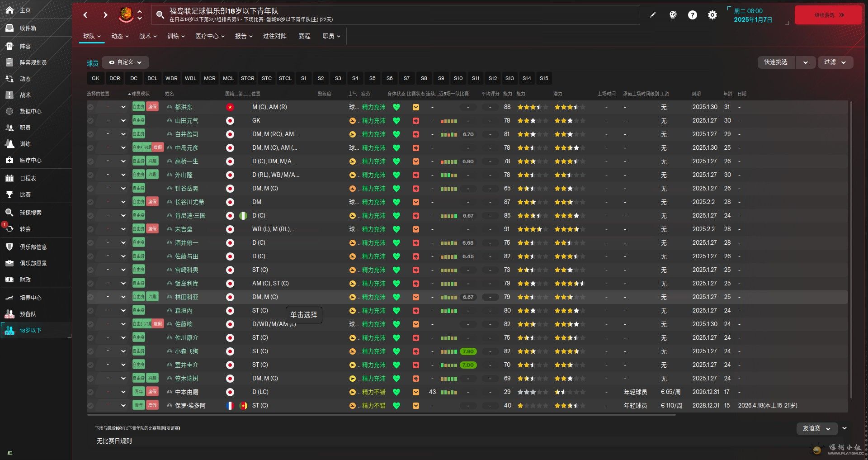The height and width of the screenshot is (460, 868).
Task: Click the club crest badge
Action: pyautogui.click(x=126, y=15)
